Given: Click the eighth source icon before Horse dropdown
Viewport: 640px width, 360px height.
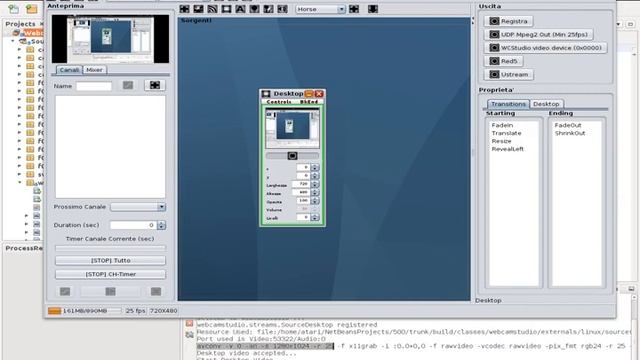Looking at the screenshot, I should pyautogui.click(x=282, y=9).
